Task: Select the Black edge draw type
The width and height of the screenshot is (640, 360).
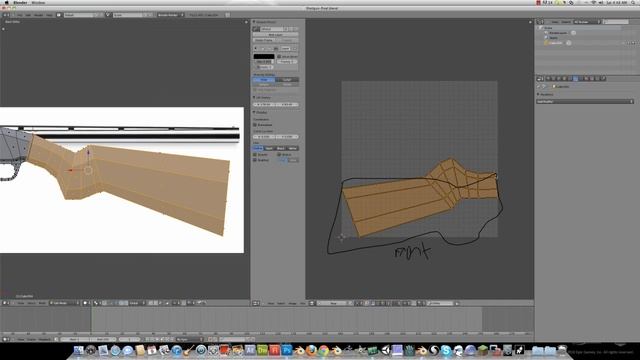Action: pyautogui.click(x=281, y=148)
